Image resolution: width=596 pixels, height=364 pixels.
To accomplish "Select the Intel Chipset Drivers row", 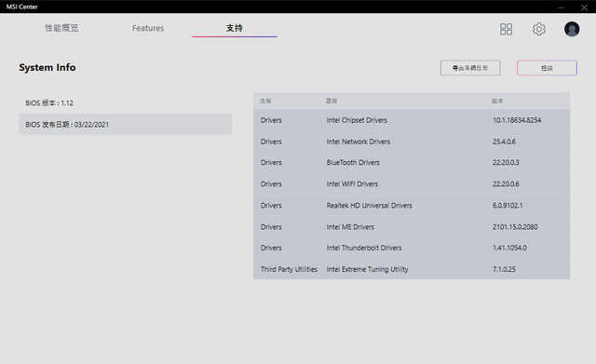I will click(x=412, y=120).
